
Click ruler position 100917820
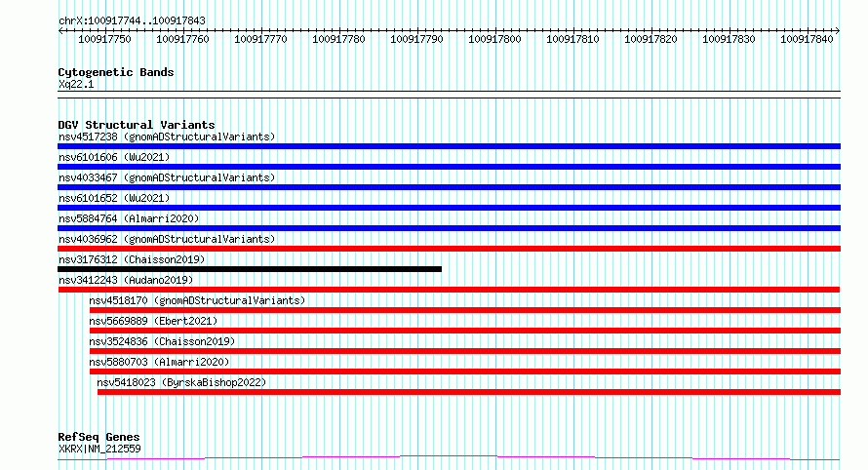tap(651, 39)
